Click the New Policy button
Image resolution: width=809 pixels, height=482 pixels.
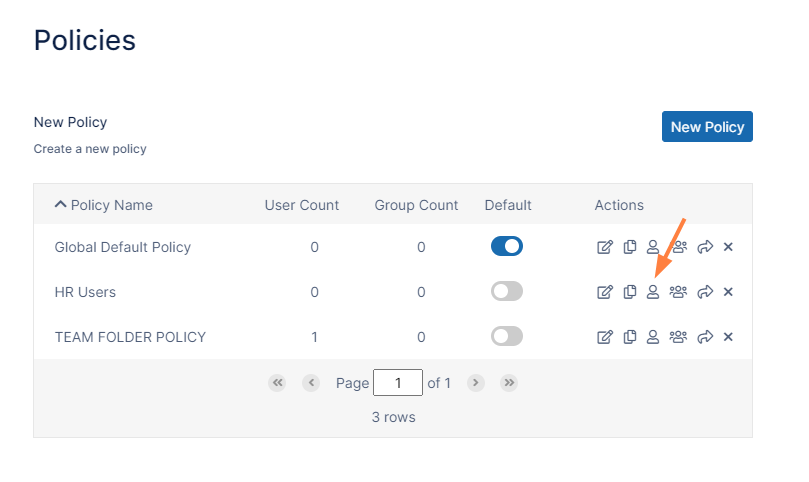click(x=707, y=127)
